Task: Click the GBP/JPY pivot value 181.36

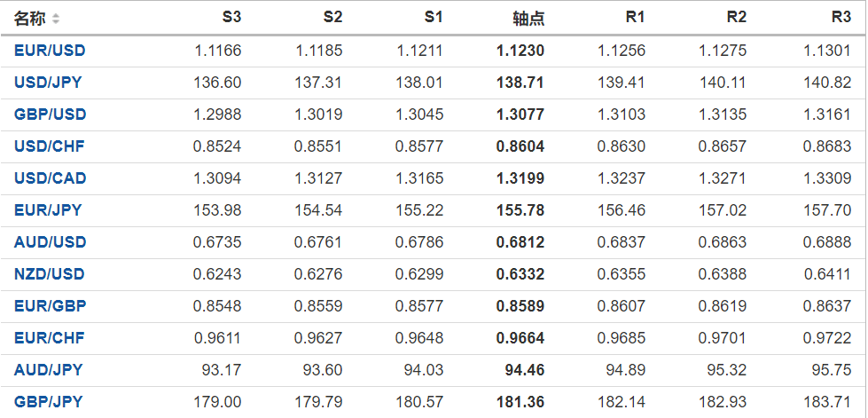Action: pyautogui.click(x=520, y=402)
